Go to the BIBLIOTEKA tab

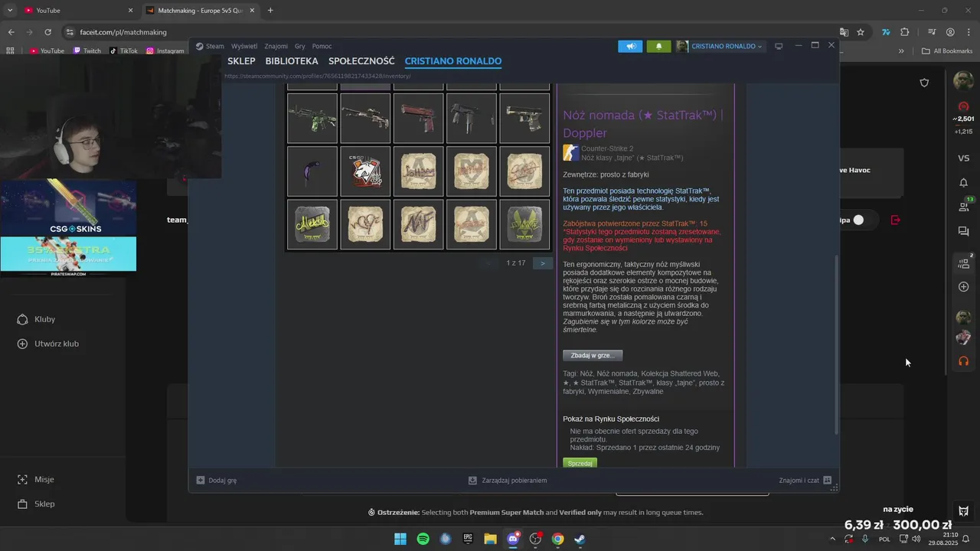[292, 61]
